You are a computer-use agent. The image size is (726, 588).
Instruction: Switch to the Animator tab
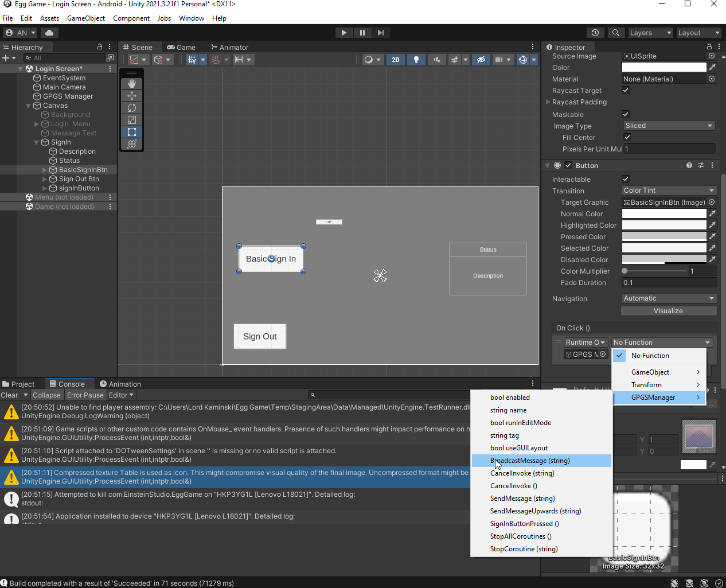[229, 47]
